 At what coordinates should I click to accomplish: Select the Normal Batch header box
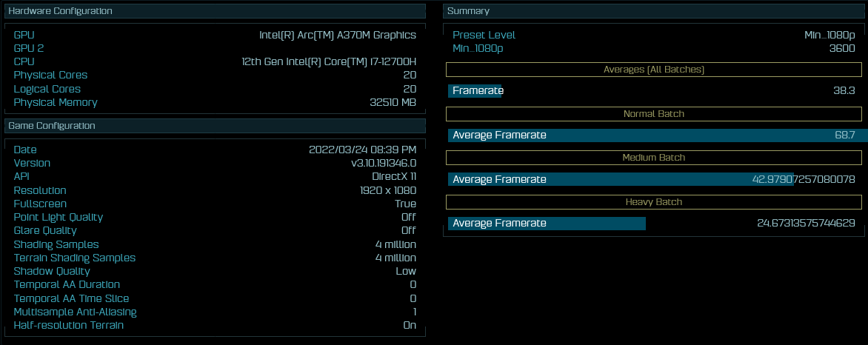click(x=654, y=114)
